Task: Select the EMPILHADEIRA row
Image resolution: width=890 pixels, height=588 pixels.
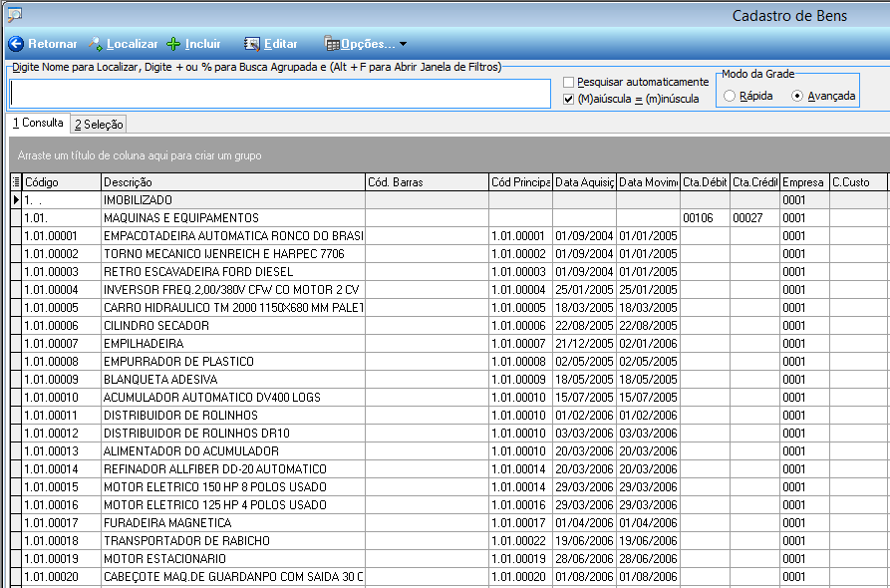Action: [449, 344]
